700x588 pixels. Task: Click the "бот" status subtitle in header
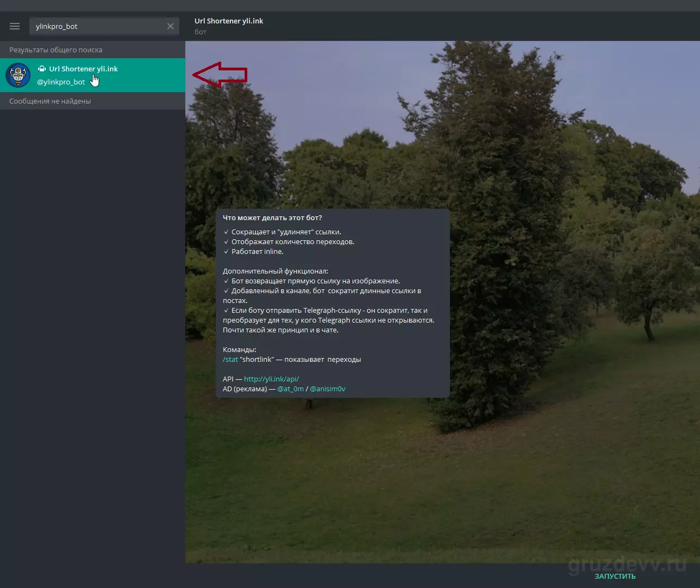point(200,32)
